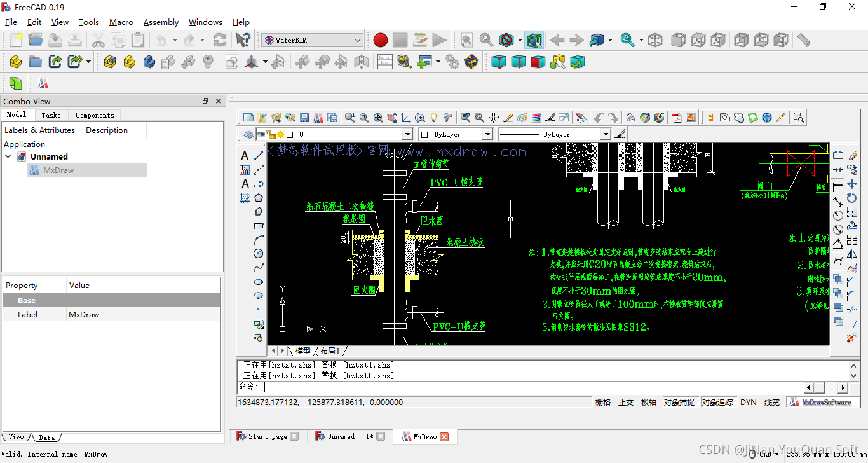Viewport: 868px width, 463px height.
Task: Open the Macros notepad icon
Action: pyautogui.click(x=420, y=40)
